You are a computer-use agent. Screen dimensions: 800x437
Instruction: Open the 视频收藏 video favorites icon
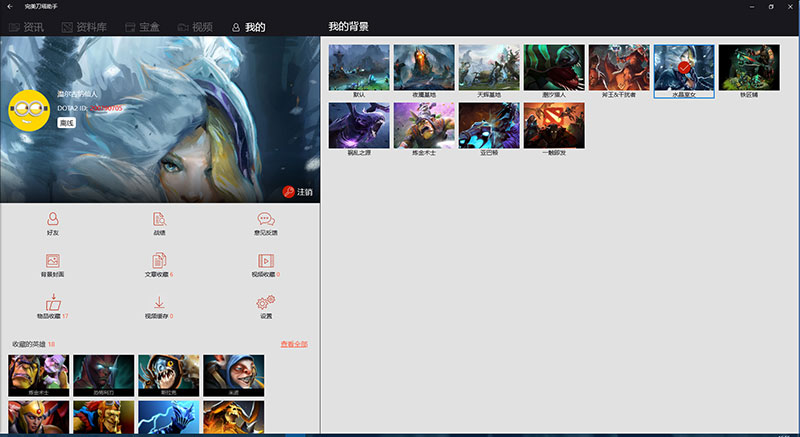click(266, 261)
